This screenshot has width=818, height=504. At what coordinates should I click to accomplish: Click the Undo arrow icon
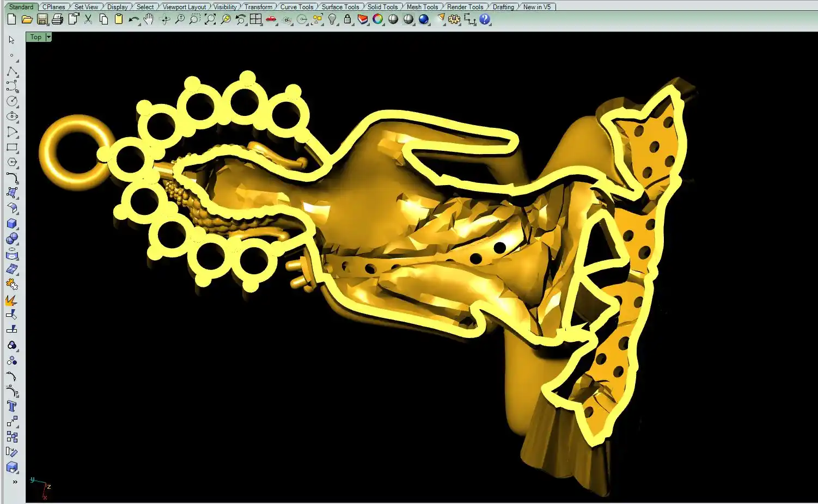tap(133, 20)
